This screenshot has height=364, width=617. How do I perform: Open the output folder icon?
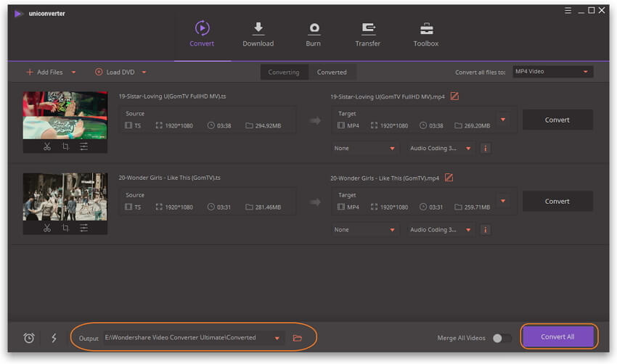[x=298, y=338]
